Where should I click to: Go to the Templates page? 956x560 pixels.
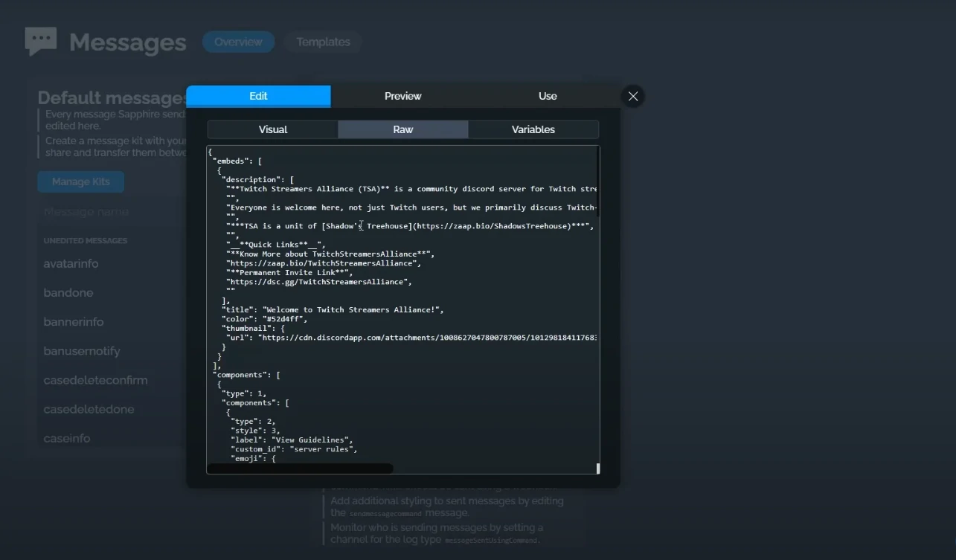point(323,42)
